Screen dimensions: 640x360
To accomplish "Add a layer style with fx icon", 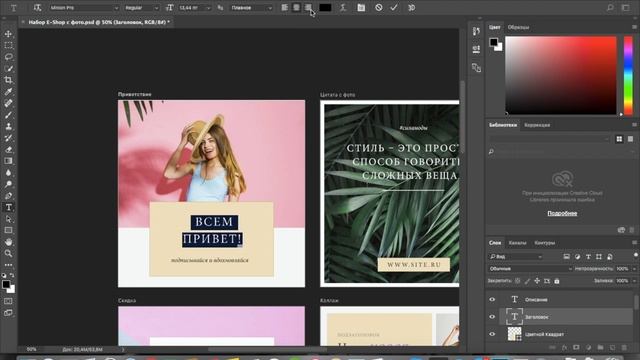I will click(564, 348).
